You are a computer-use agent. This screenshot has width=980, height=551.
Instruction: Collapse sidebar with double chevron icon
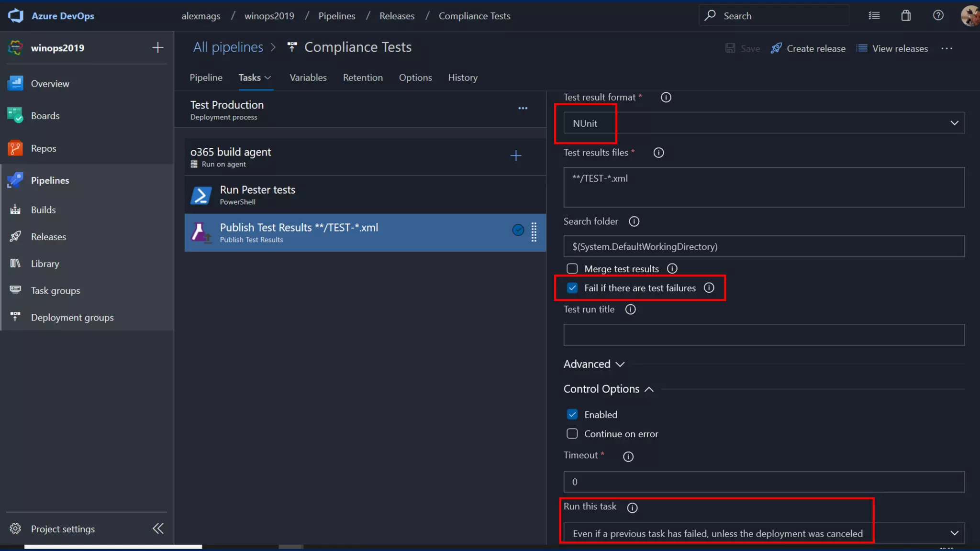coord(158,529)
